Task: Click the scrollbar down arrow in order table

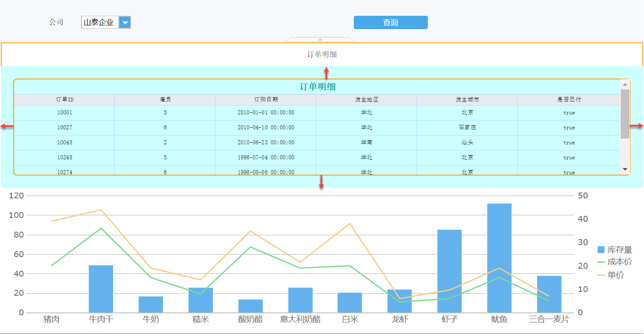Action: point(625,169)
